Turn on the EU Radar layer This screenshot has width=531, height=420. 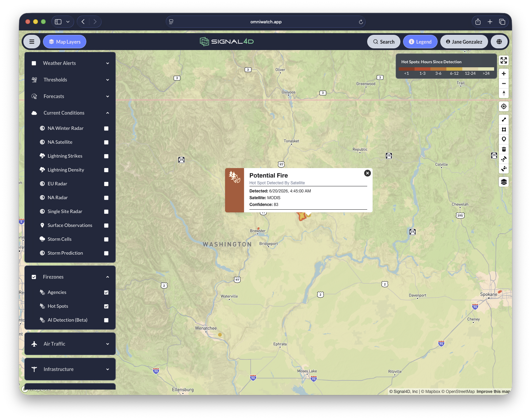pos(106,184)
